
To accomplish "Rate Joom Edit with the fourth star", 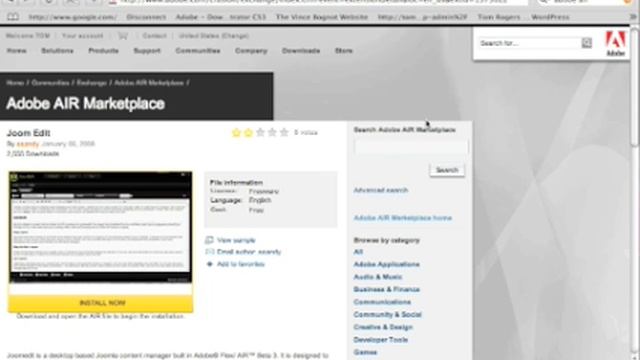I will [x=272, y=133].
